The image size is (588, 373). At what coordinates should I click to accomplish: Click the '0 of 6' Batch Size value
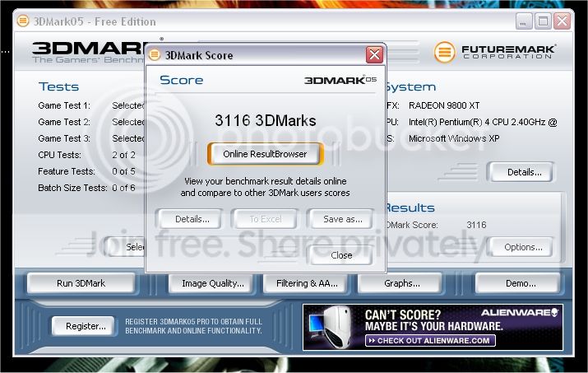[x=123, y=188]
